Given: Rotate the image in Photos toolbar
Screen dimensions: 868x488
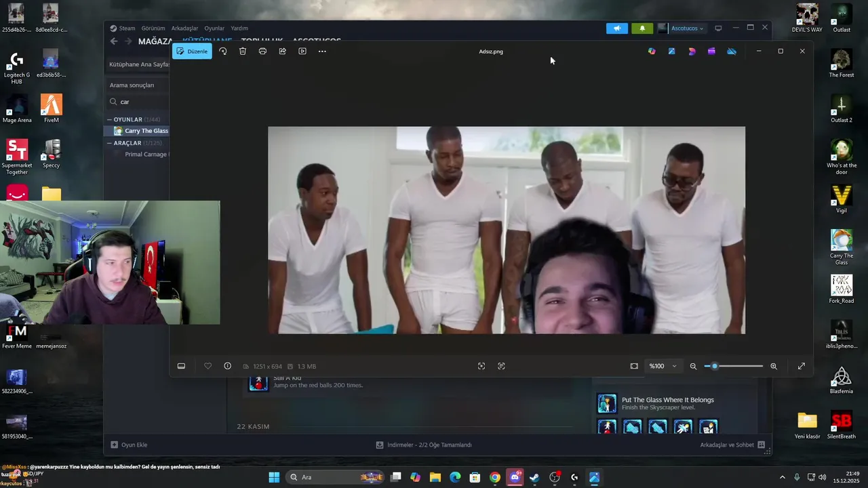Looking at the screenshot, I should click(x=222, y=52).
